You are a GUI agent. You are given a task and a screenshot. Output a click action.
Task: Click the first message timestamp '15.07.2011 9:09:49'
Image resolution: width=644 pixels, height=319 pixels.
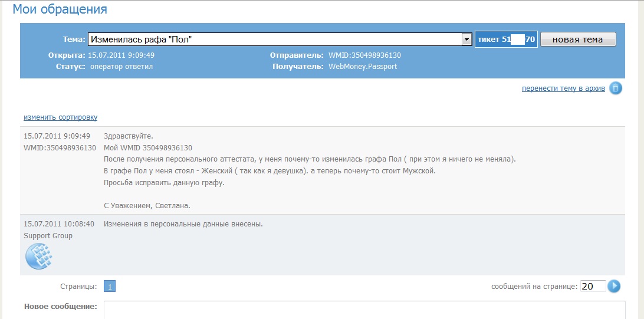click(57, 136)
